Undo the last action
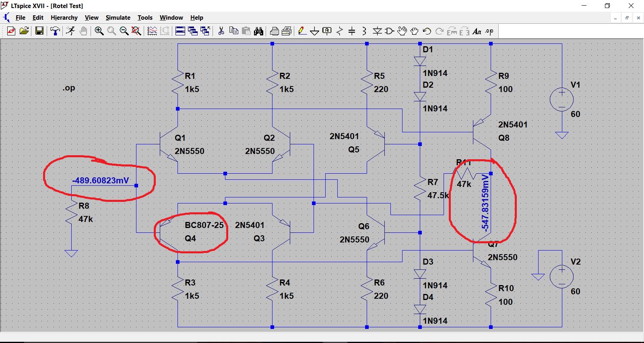Image resolution: width=644 pixels, height=343 pixels. click(x=427, y=31)
